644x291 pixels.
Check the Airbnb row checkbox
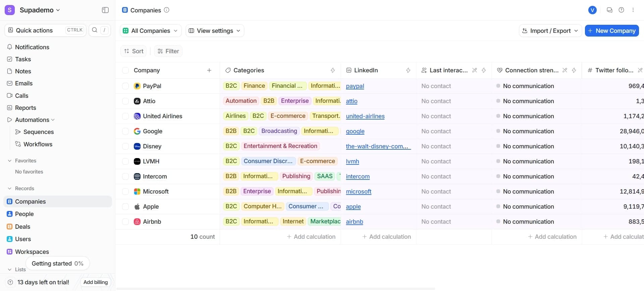(x=125, y=222)
